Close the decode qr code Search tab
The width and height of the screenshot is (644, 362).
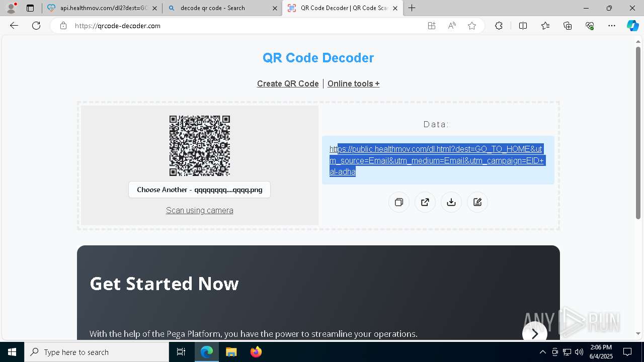275,8
